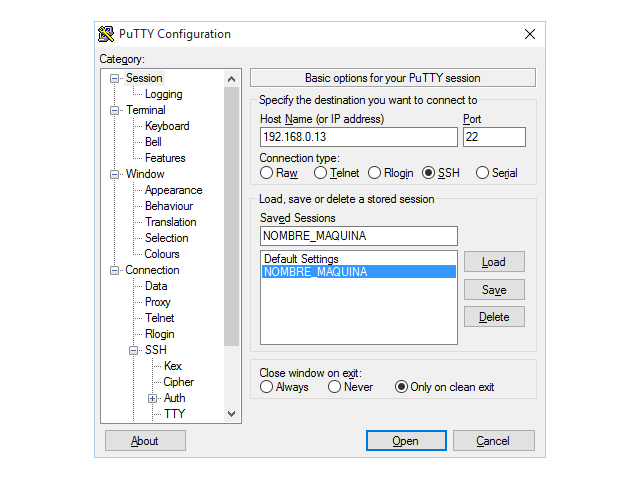Close the PuTTY Configuration window
Image resolution: width=640 pixels, height=480 pixels.
tap(530, 34)
